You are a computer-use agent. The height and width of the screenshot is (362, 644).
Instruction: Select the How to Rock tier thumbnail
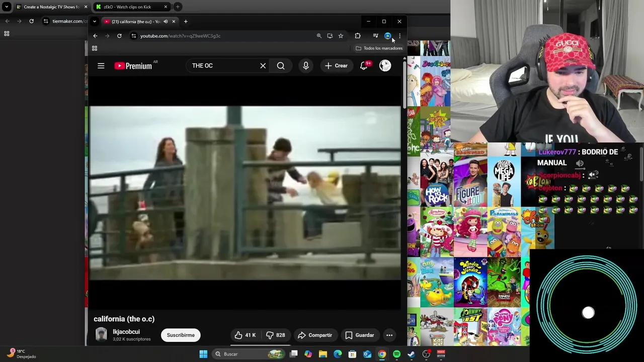coord(436,183)
